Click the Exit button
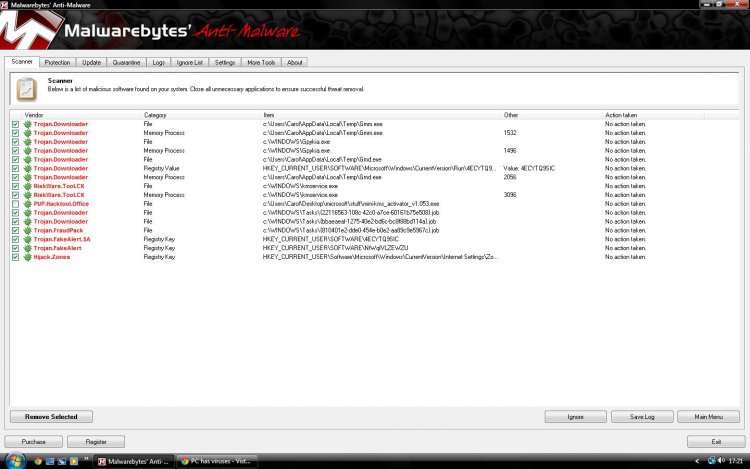The height and width of the screenshot is (469, 750). (716, 442)
